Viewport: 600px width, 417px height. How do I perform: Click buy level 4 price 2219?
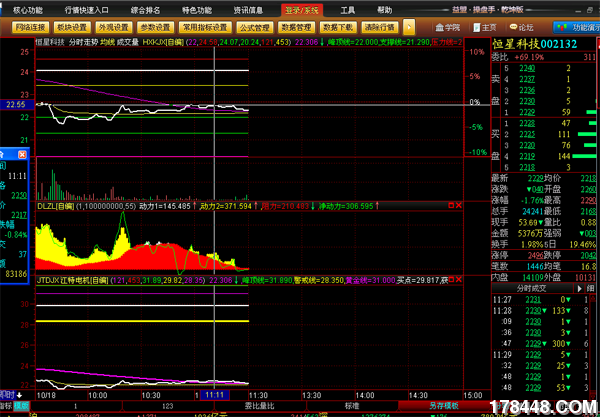tap(527, 156)
